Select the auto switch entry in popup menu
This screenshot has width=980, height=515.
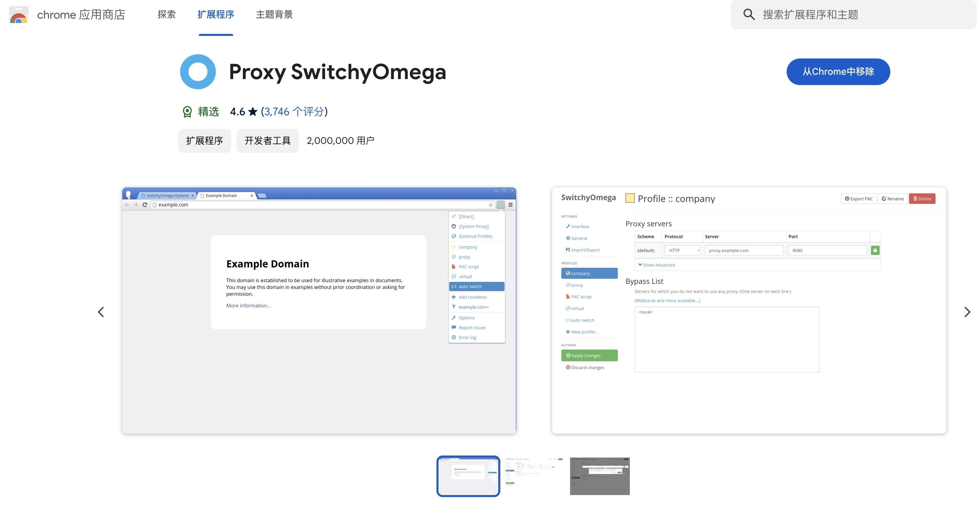[477, 286]
